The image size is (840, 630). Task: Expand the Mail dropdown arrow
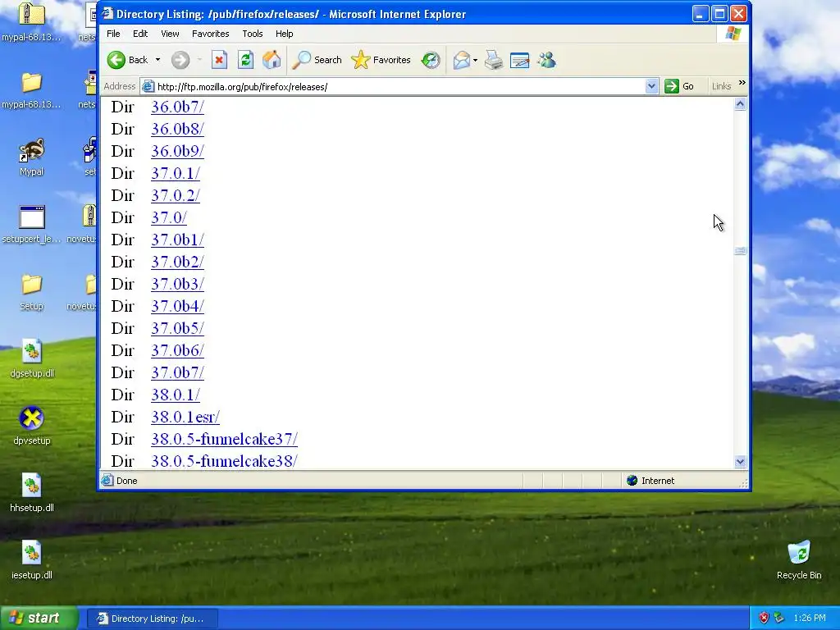(475, 60)
